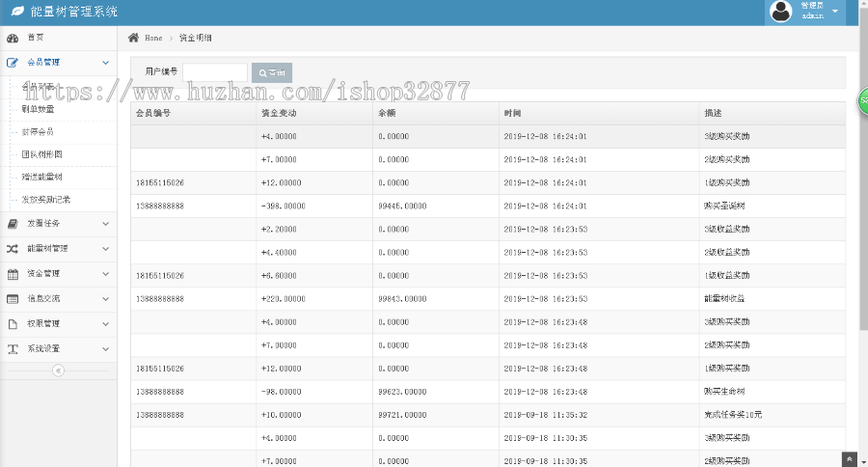The image size is (868, 467).
Task: Click 资金明细 in the breadcrumb
Action: pyautogui.click(x=196, y=39)
